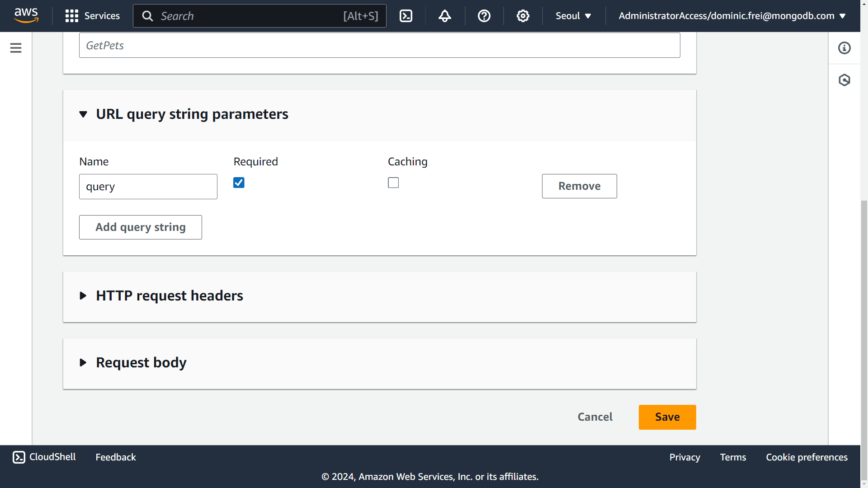Expand the Request body section

83,361
